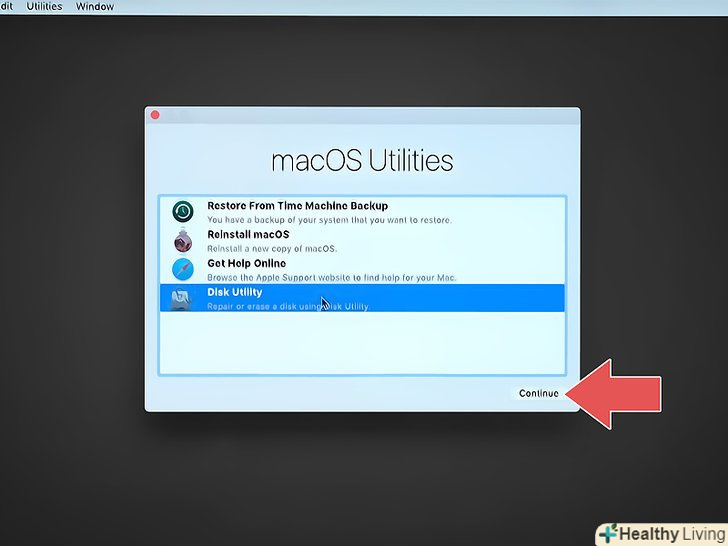This screenshot has height=546, width=728.
Task: Select the Get Help Online title
Action: 247,263
